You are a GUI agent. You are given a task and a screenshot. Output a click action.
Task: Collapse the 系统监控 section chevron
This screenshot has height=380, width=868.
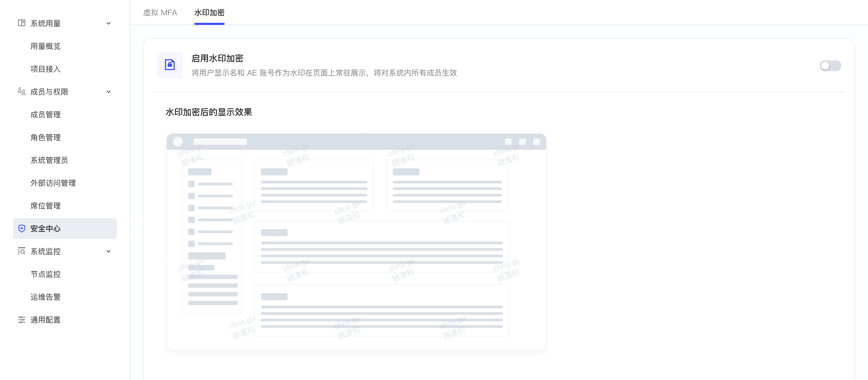[x=108, y=251]
